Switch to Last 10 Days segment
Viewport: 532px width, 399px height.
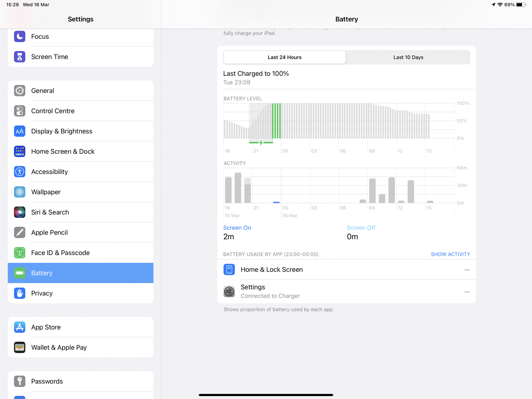408,57
